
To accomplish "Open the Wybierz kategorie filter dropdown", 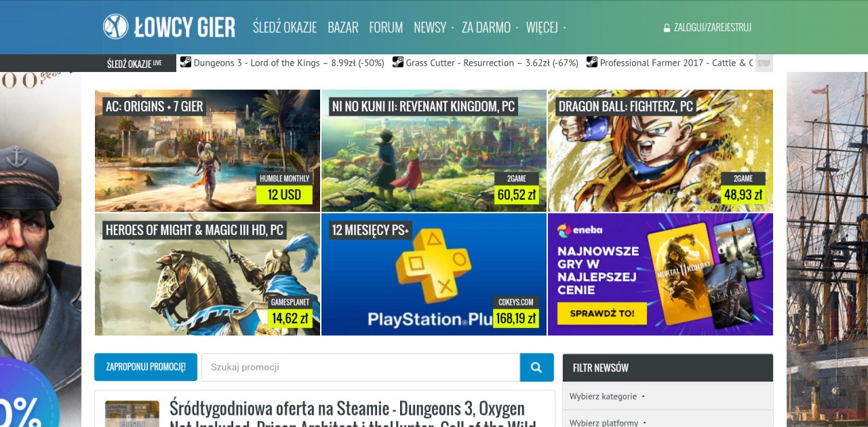I will (x=668, y=396).
